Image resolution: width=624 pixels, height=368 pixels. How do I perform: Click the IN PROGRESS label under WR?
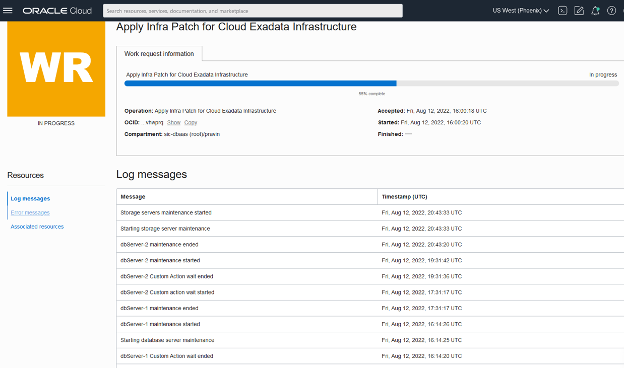pyautogui.click(x=56, y=123)
